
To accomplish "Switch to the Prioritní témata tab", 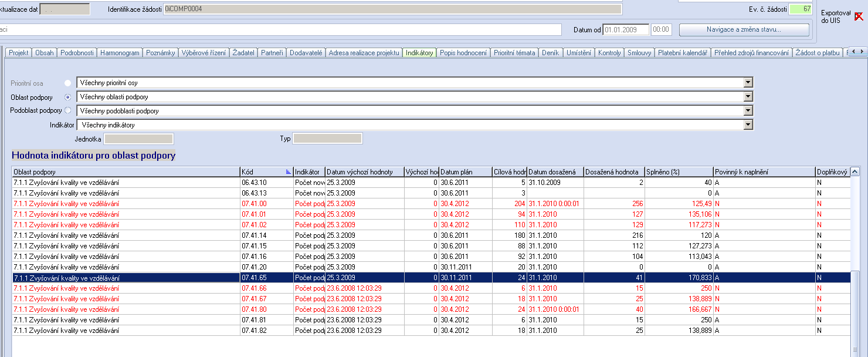I will [x=514, y=53].
